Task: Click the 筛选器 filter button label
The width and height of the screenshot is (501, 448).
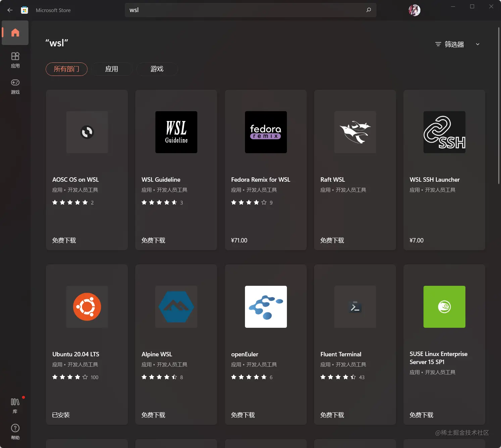Action: tap(454, 44)
